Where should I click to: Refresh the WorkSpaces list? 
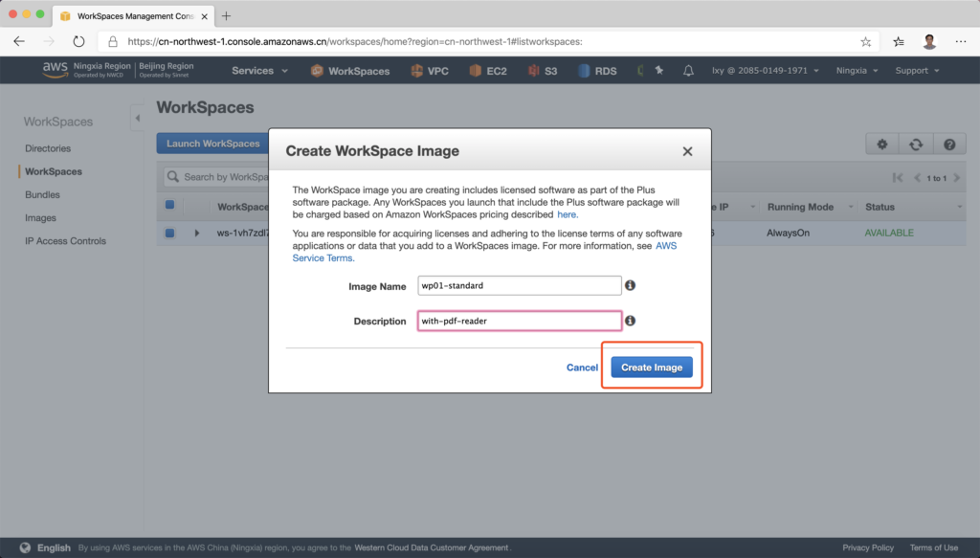916,144
